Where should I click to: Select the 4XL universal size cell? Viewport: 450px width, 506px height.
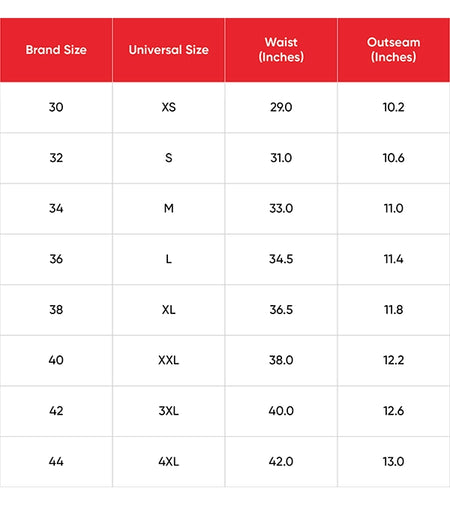point(169,462)
